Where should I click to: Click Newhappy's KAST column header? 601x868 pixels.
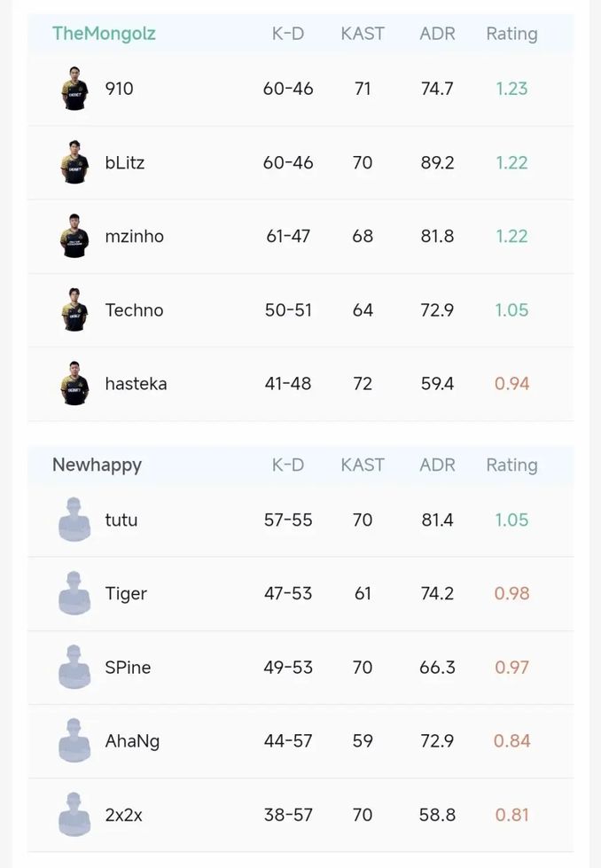(x=363, y=465)
